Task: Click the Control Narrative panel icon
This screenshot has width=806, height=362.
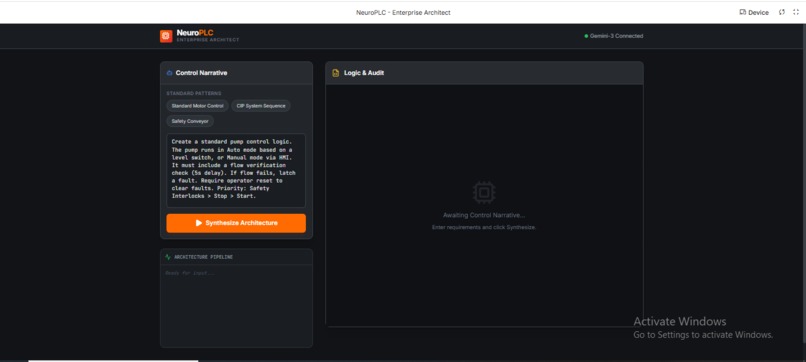Action: pos(170,73)
